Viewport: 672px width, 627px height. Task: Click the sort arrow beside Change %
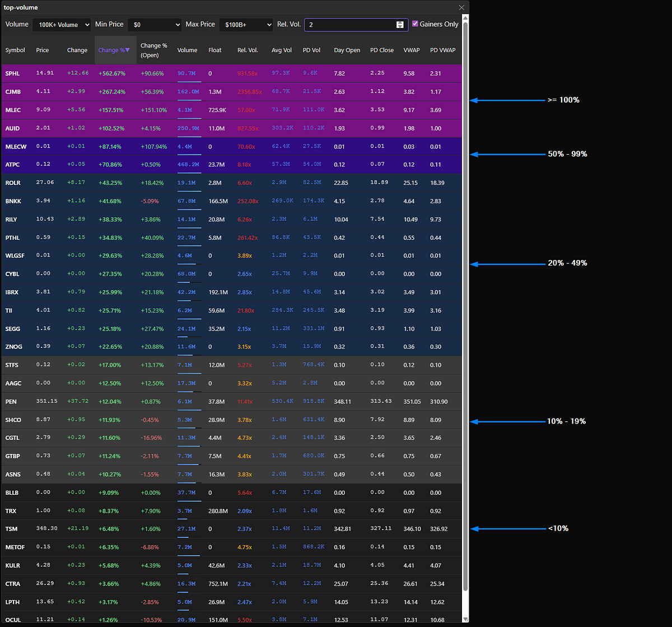128,50
